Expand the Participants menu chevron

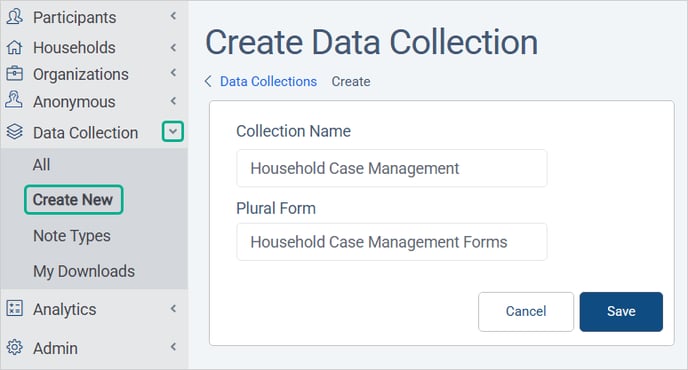point(173,16)
